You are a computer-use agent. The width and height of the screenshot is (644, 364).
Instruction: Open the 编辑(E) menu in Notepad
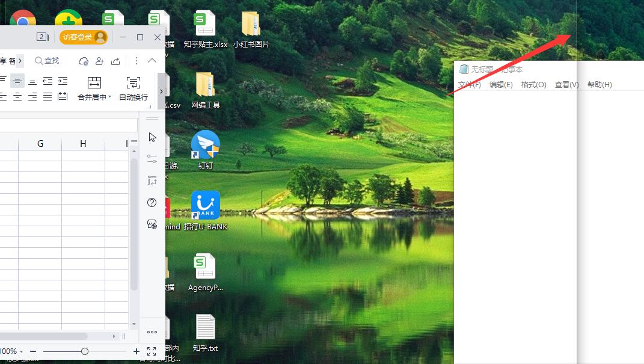click(x=501, y=85)
